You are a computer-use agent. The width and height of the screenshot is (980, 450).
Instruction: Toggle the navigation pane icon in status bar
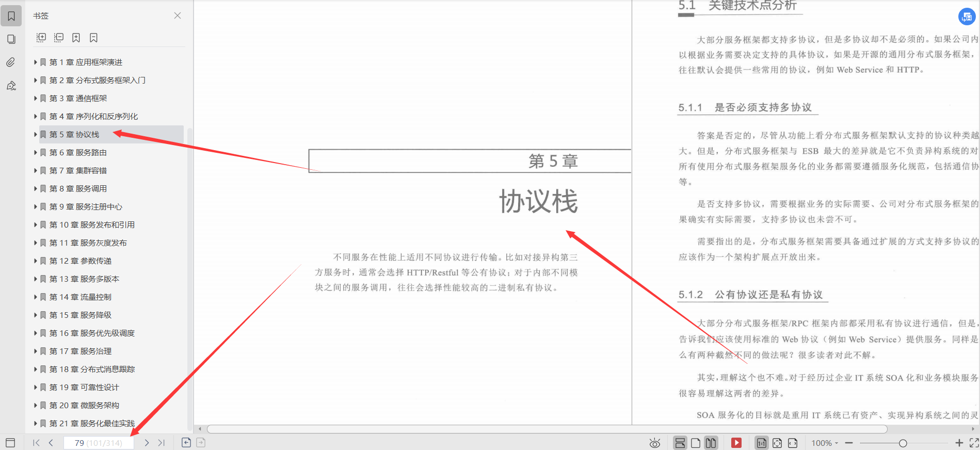click(x=10, y=443)
